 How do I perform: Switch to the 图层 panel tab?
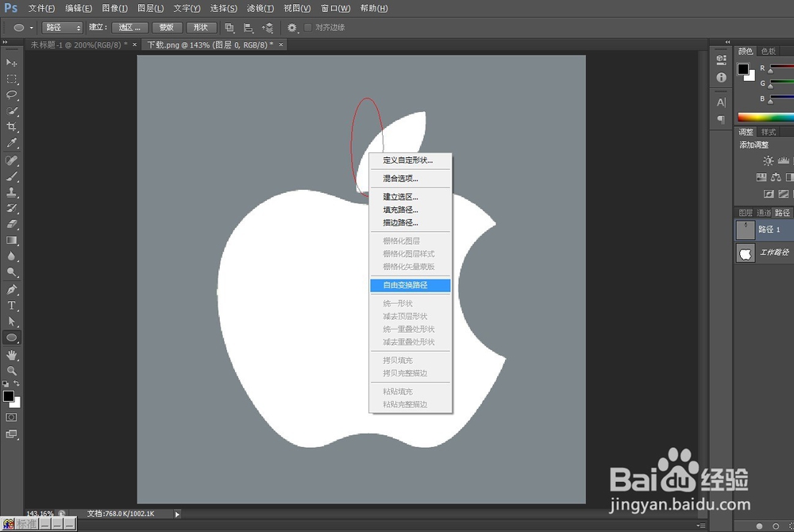pyautogui.click(x=746, y=213)
